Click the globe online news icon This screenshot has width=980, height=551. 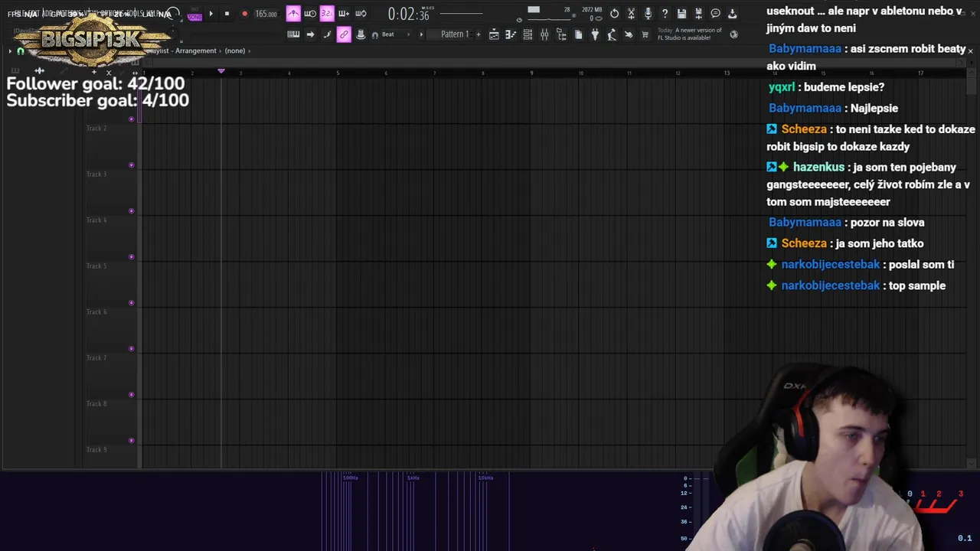click(x=733, y=34)
